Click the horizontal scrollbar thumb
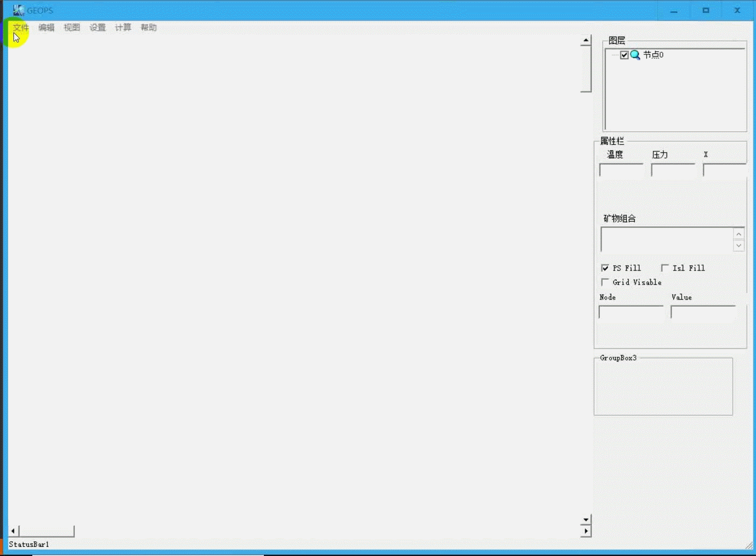The width and height of the screenshot is (756, 556). coord(46,531)
